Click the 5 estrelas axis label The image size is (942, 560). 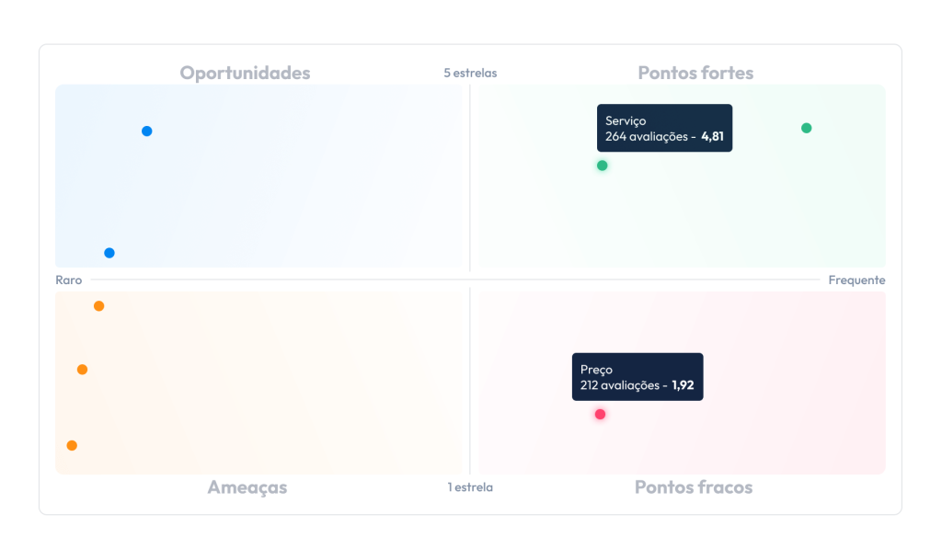point(470,74)
